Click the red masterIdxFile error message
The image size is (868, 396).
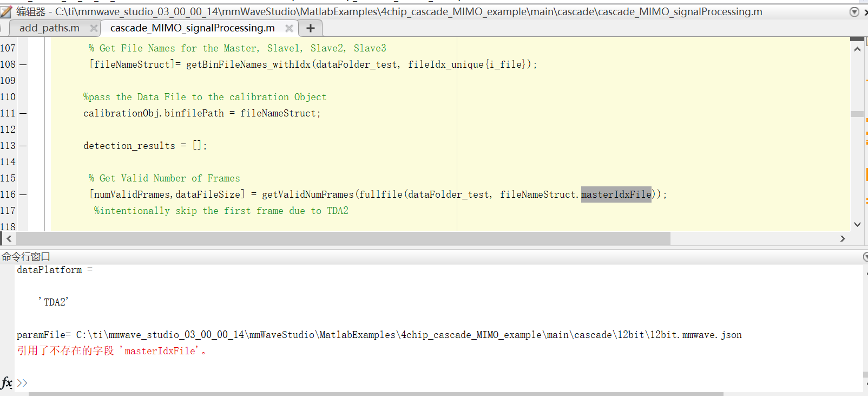[111, 351]
